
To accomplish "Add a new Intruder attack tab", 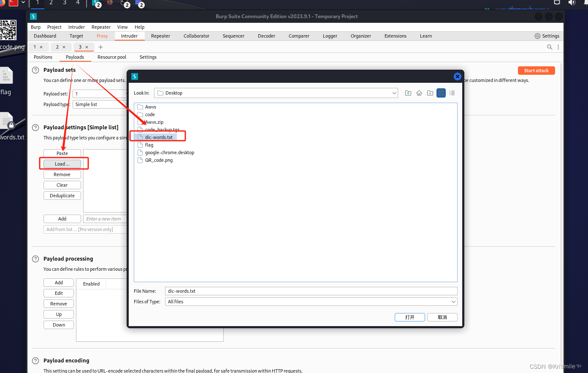I will coord(100,47).
